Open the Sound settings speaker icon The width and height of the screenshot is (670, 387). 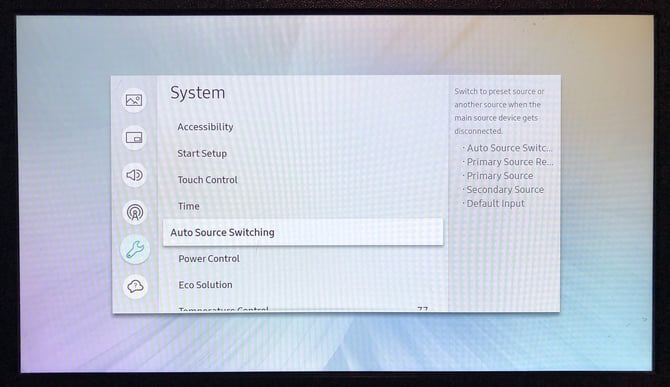(x=134, y=175)
